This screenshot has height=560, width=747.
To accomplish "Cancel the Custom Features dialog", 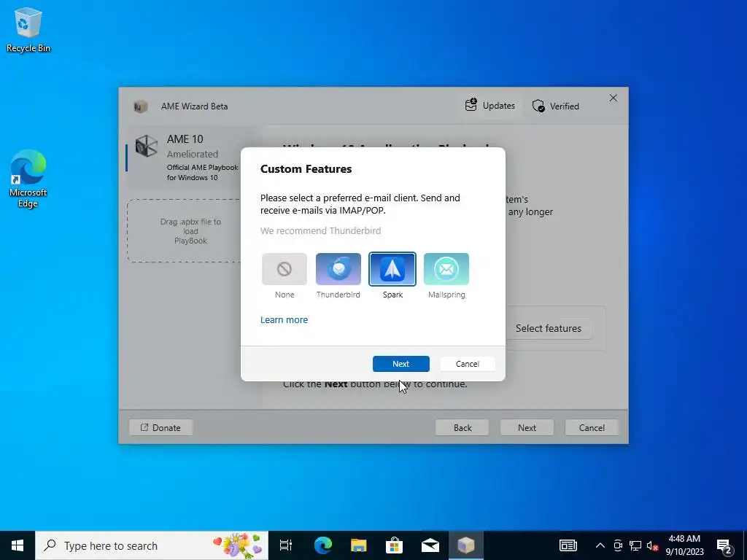I will tap(468, 364).
